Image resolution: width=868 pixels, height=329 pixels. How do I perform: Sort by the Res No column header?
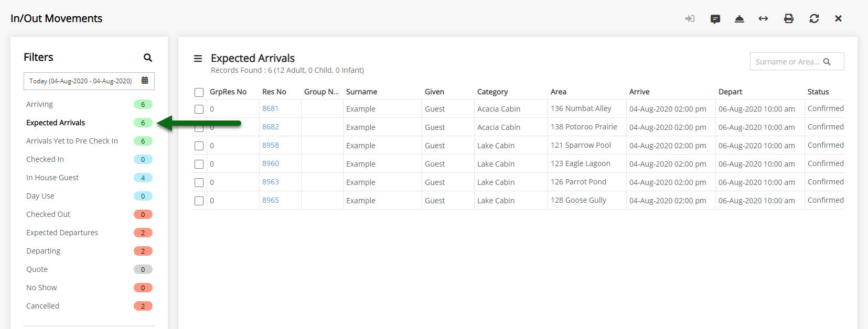pyautogui.click(x=274, y=92)
